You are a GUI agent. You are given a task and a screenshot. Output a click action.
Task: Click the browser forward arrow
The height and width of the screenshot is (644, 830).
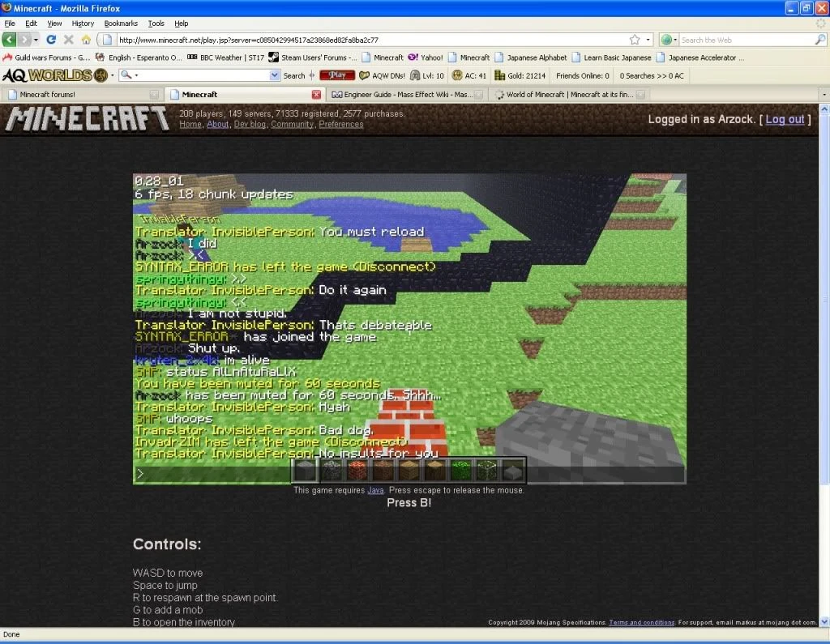tap(24, 40)
